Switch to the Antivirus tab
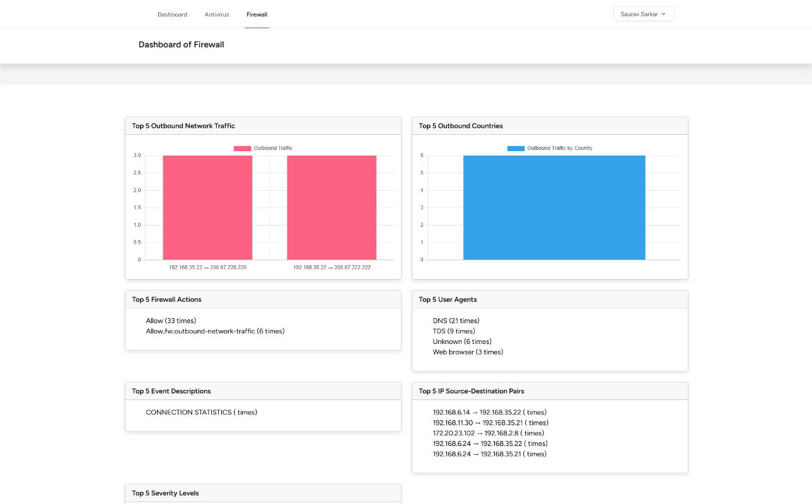Image resolution: width=812 pixels, height=504 pixels. pos(217,14)
